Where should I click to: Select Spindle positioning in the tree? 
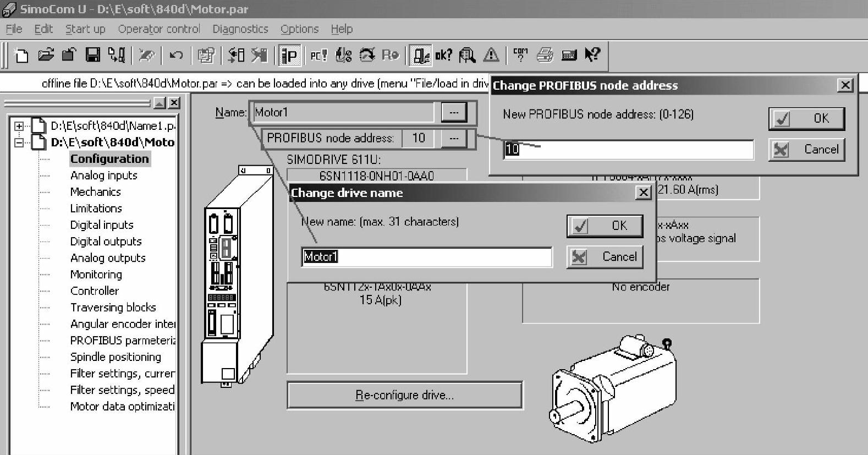tap(116, 357)
